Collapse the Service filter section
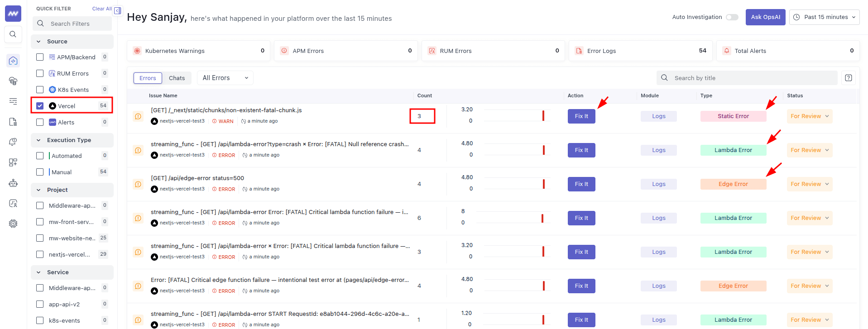 [72, 272]
